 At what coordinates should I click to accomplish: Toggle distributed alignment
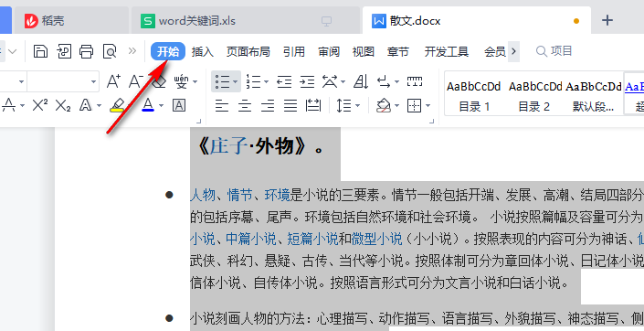click(313, 106)
